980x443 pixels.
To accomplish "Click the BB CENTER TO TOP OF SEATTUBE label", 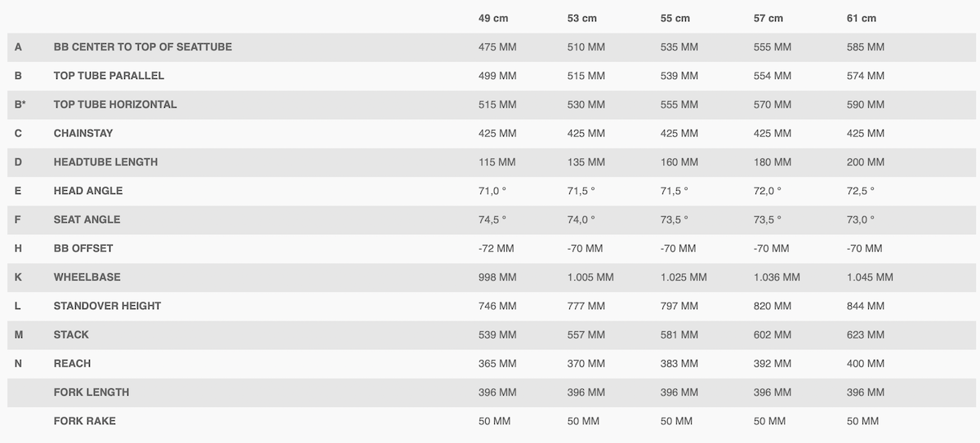I will [x=143, y=47].
